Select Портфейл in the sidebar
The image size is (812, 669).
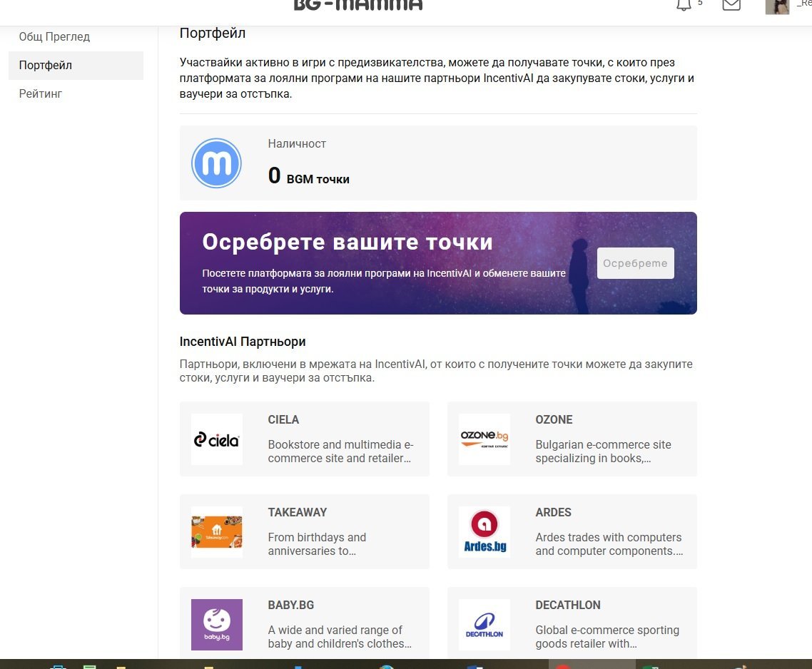tap(46, 66)
